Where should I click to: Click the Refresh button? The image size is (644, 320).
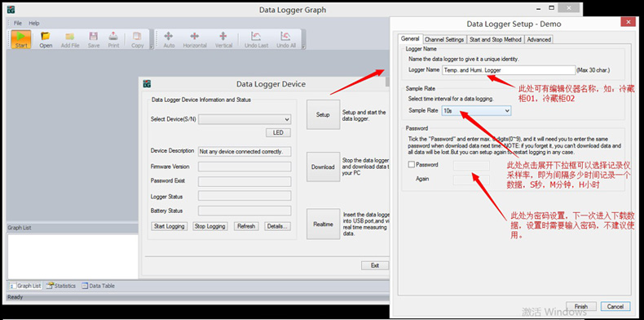point(246,226)
